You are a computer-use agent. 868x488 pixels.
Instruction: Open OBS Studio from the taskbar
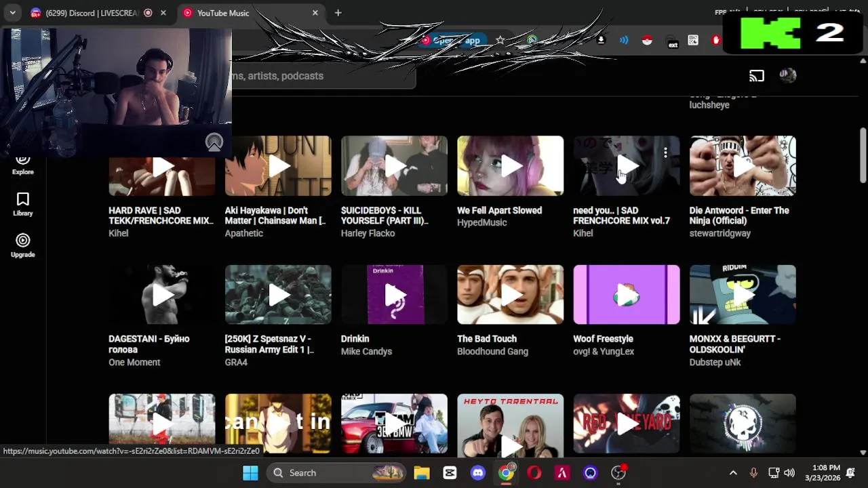coord(618,473)
